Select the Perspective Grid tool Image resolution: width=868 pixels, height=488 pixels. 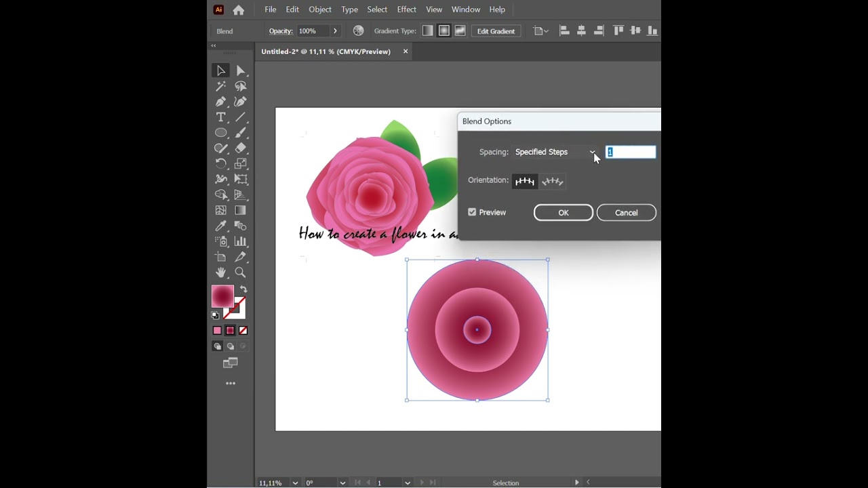(241, 195)
